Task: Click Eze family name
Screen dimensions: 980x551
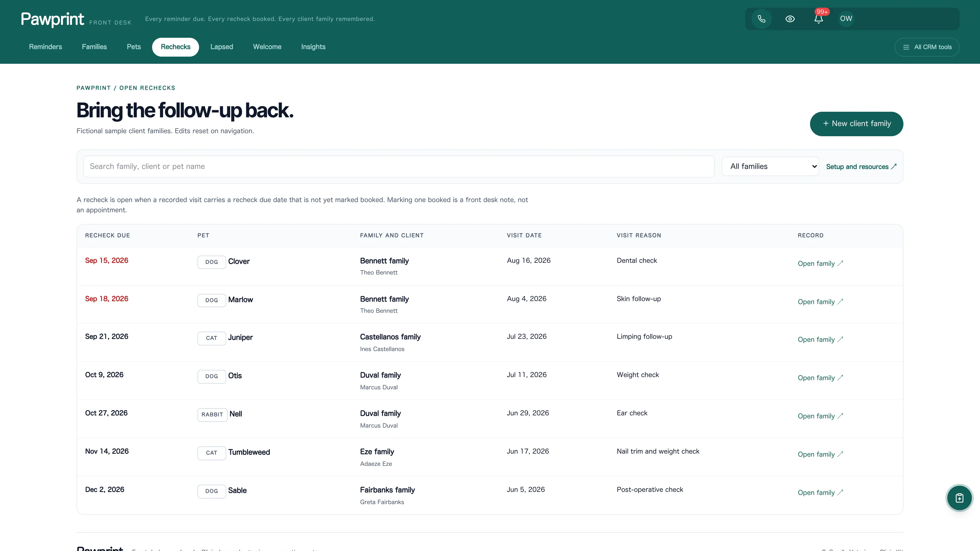Action: [x=377, y=452]
